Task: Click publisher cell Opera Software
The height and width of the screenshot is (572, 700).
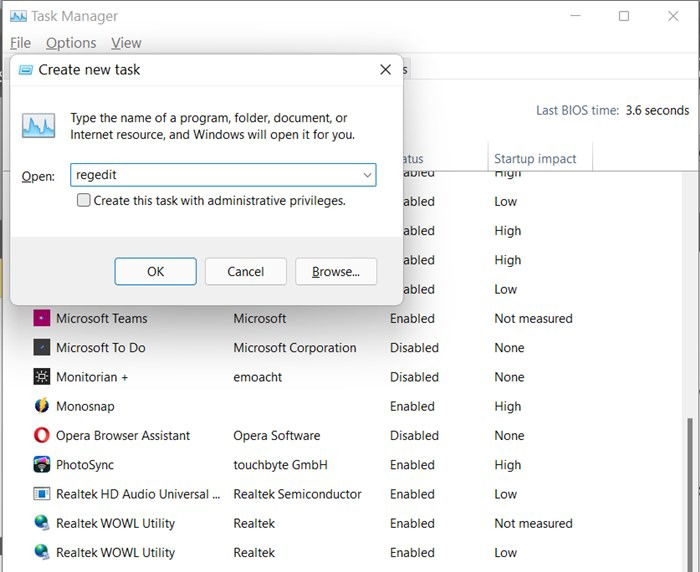Action: coord(277,435)
